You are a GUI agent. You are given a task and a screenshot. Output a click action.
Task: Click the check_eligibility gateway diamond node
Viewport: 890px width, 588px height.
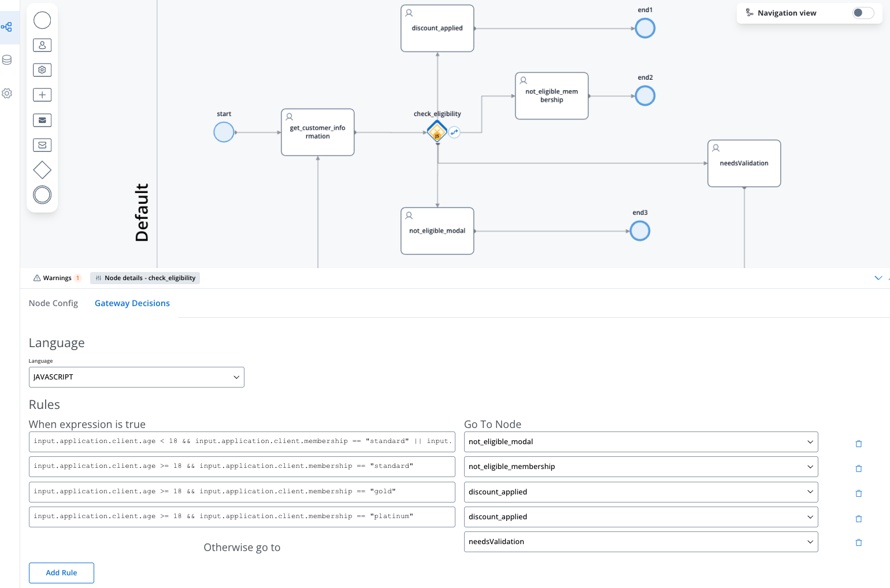click(437, 132)
